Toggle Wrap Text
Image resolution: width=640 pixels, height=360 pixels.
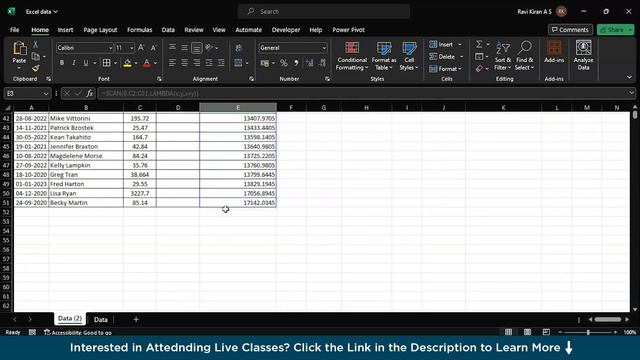239,48
